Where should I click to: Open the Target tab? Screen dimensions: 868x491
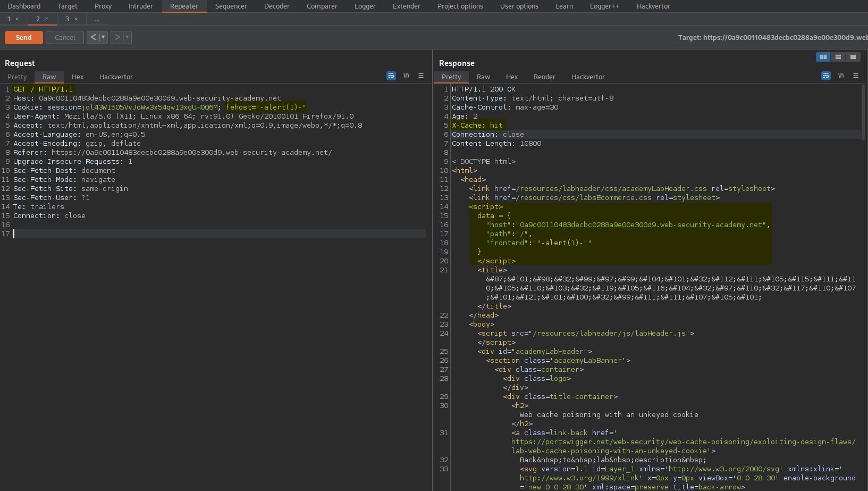click(68, 6)
